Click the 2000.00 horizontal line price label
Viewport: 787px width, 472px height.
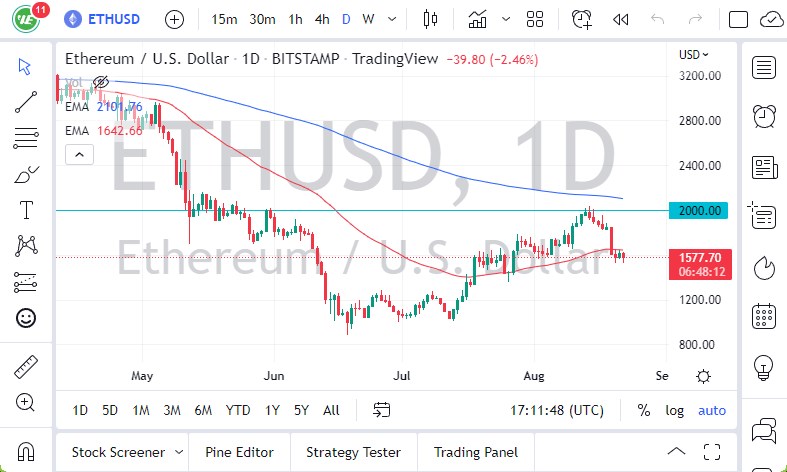click(700, 210)
